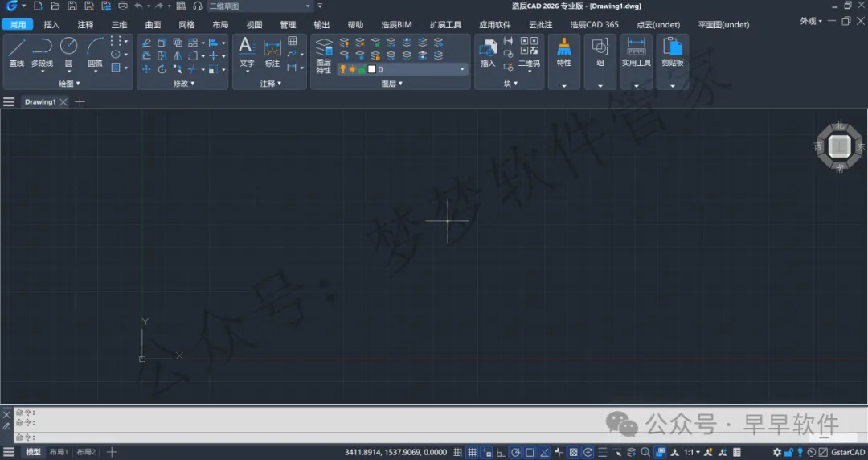This screenshot has height=460, width=868.
Task: Toggle ortho mode in status bar
Action: pyautogui.click(x=501, y=452)
